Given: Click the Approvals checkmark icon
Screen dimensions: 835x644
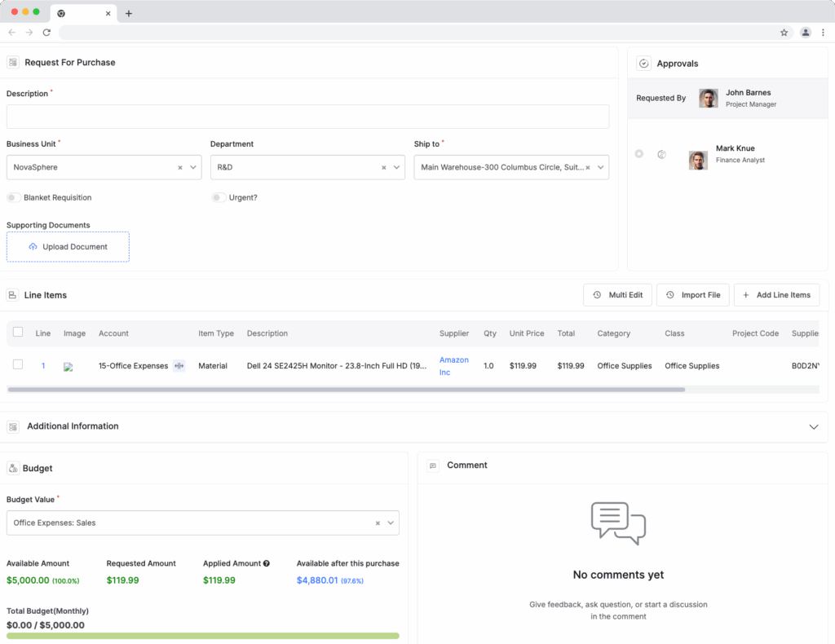Looking at the screenshot, I should [x=643, y=64].
